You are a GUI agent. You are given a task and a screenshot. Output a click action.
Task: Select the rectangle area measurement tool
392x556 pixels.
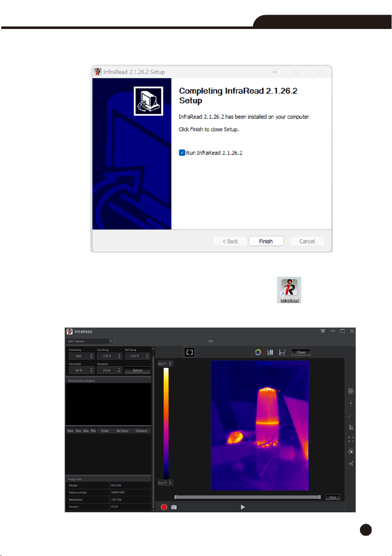pyautogui.click(x=351, y=439)
